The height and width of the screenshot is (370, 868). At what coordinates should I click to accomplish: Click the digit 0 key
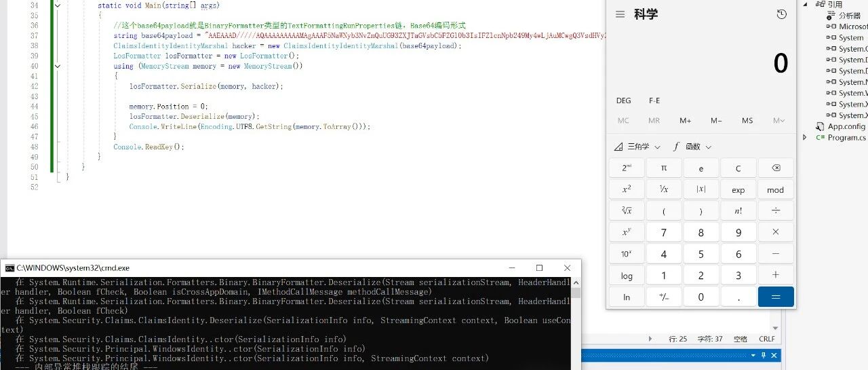[x=701, y=297]
